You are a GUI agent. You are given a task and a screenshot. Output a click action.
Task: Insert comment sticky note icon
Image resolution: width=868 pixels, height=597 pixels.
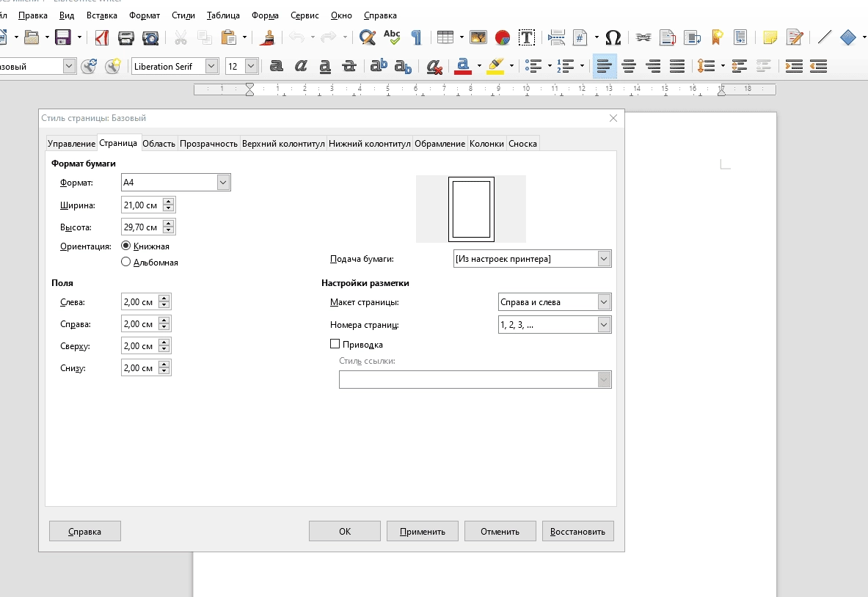point(770,37)
